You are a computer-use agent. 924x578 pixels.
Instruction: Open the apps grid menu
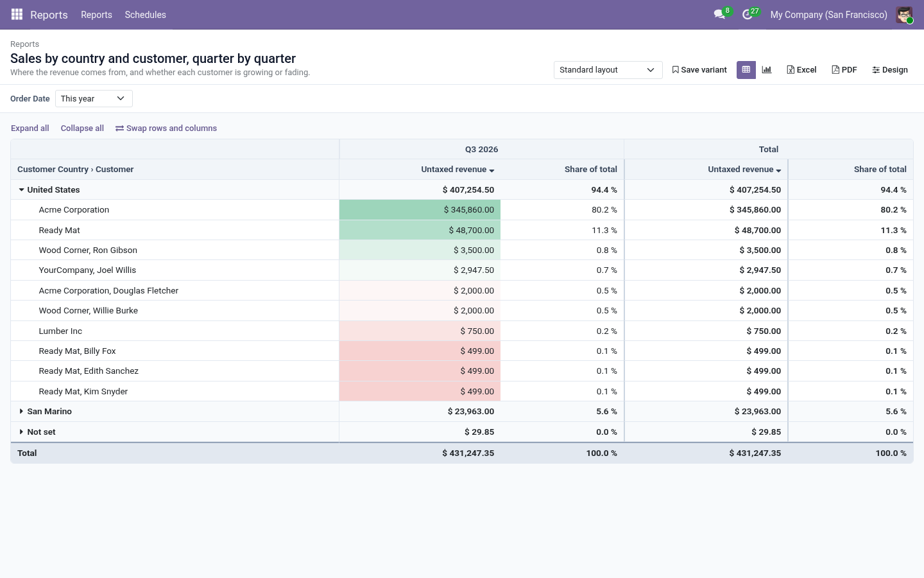[x=17, y=14]
